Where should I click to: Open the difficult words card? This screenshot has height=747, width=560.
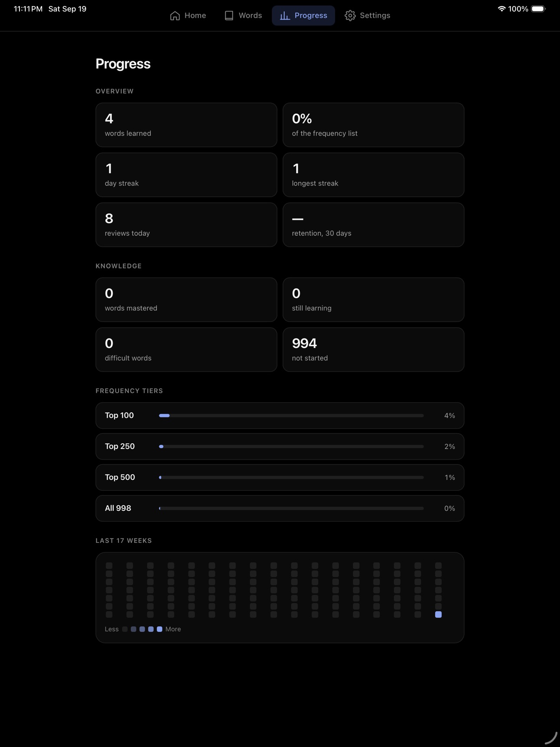186,350
